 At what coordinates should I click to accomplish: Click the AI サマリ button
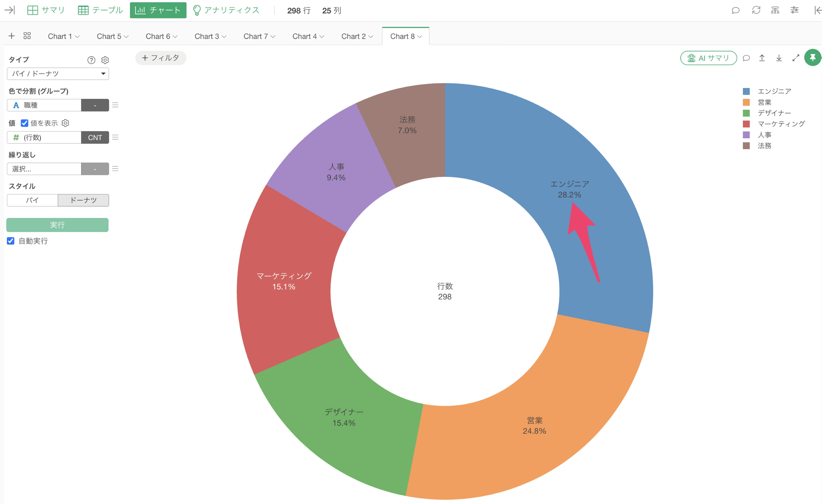click(709, 58)
